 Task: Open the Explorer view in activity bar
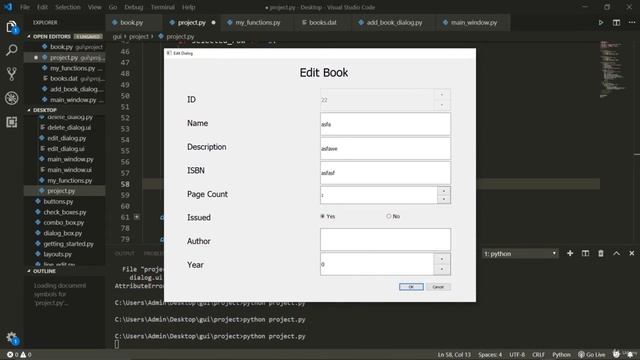11,27
